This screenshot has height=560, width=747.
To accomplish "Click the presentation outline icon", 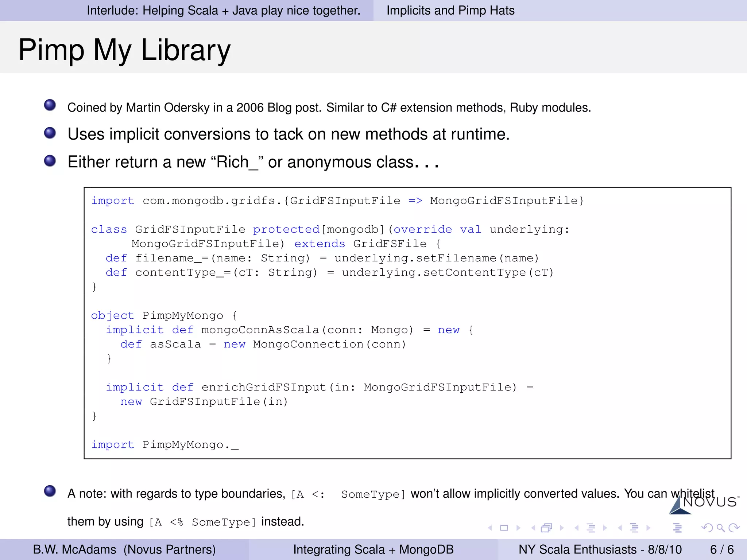I will click(677, 528).
